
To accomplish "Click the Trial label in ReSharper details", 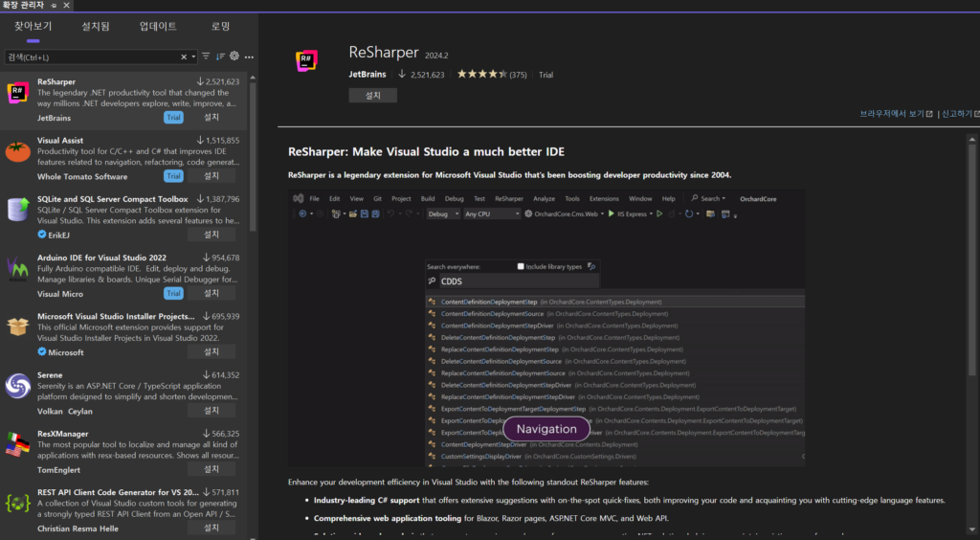I will 546,75.
